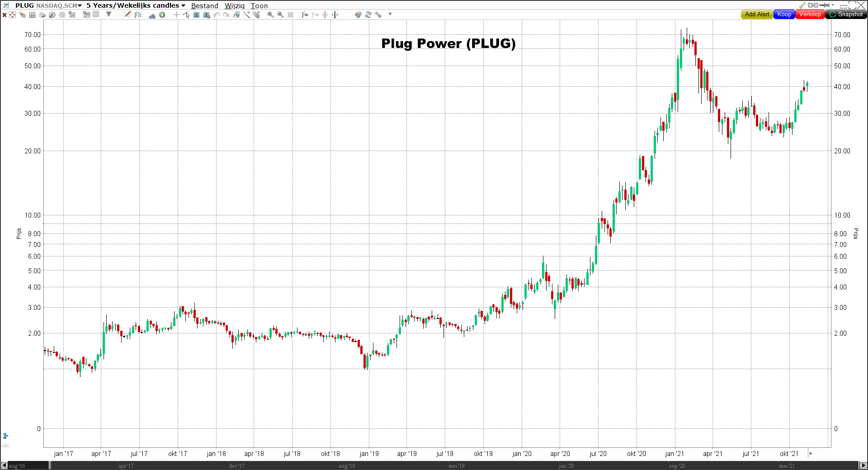The image size is (868, 470).
Task: Click the jan '21 time axis label
Action: tap(675, 454)
